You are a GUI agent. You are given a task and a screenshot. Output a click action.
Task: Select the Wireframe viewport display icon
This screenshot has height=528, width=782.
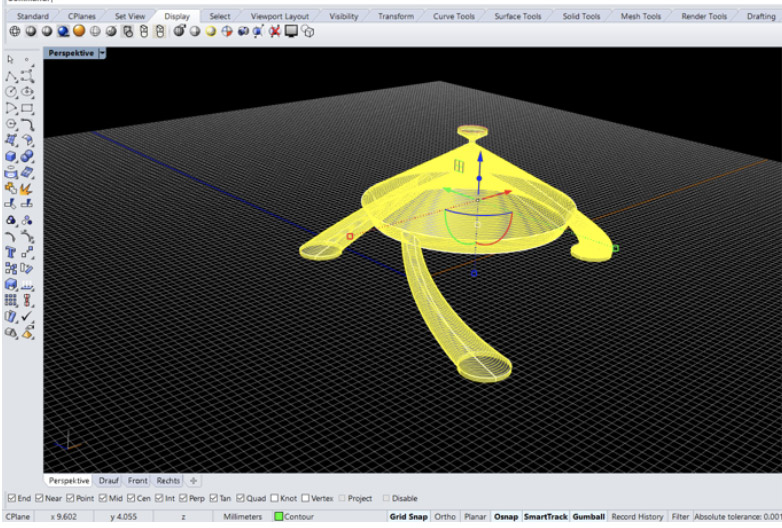[15, 31]
